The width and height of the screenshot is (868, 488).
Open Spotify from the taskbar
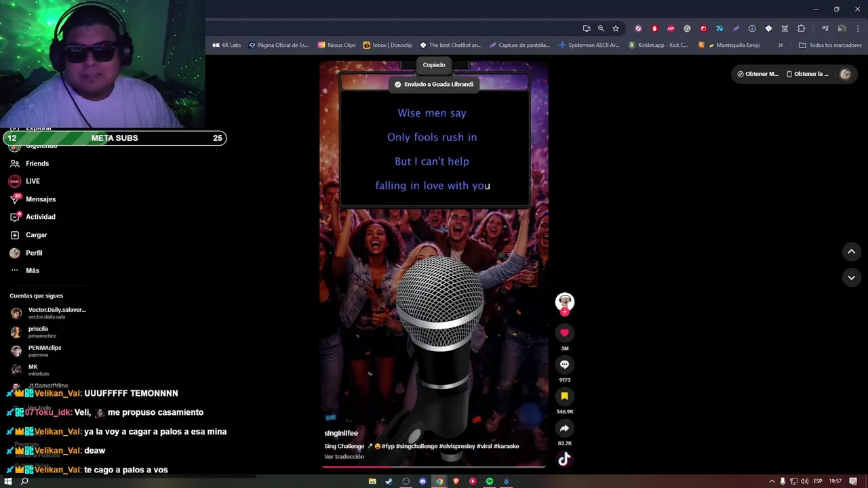pos(490,481)
